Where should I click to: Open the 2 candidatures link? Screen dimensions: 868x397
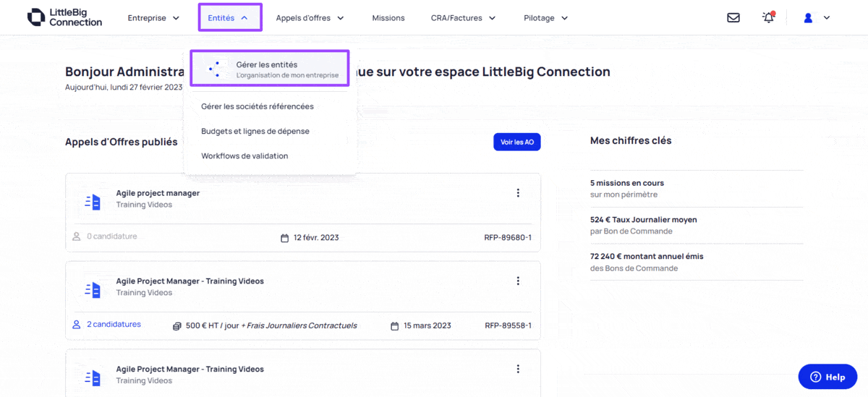[114, 325]
